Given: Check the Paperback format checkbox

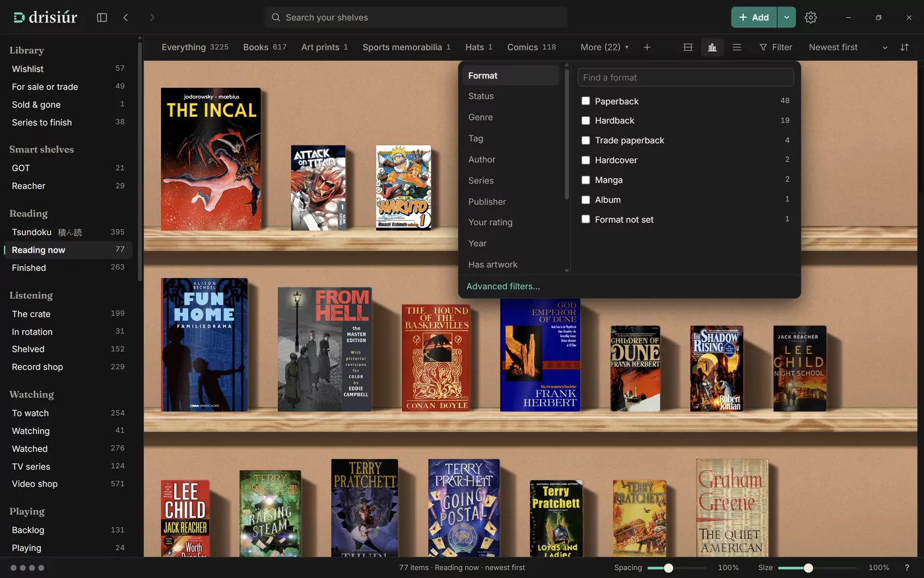Looking at the screenshot, I should click(585, 101).
